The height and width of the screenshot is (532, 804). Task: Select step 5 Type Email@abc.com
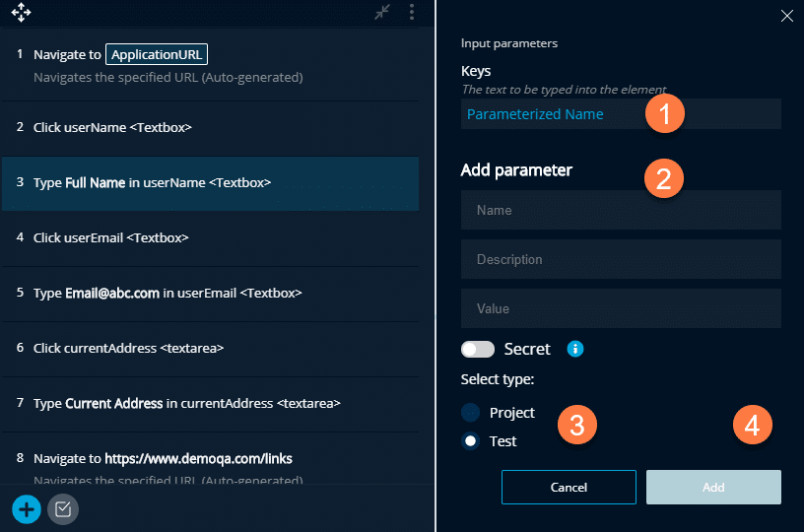(210, 293)
